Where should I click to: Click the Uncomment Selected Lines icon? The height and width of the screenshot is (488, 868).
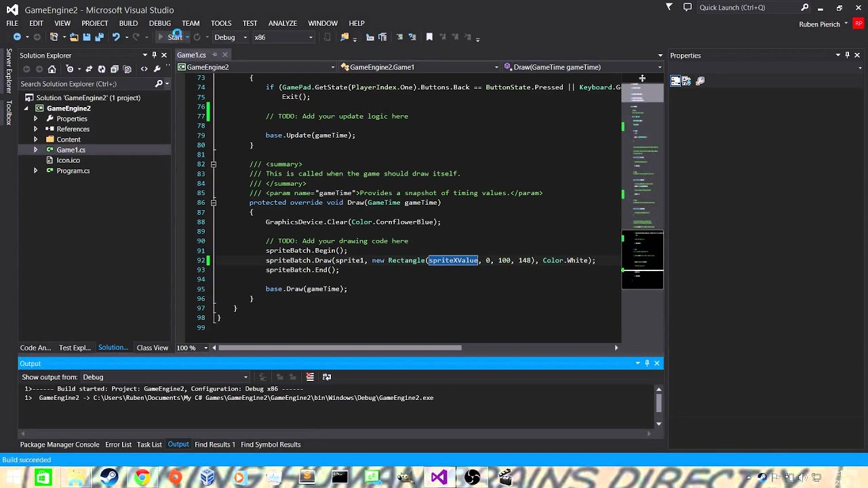412,37
